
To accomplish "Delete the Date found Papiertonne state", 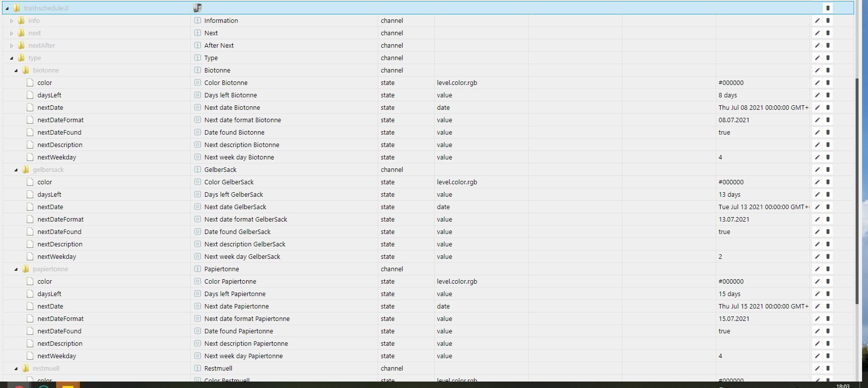I will (828, 331).
